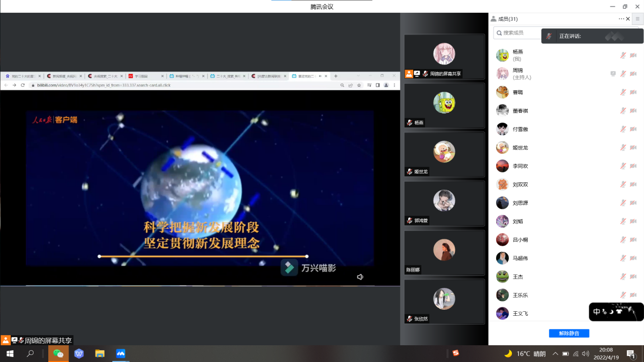Viewport: 644px width, 362px height.
Task: Open the notification center in taskbar
Action: [x=631, y=354]
